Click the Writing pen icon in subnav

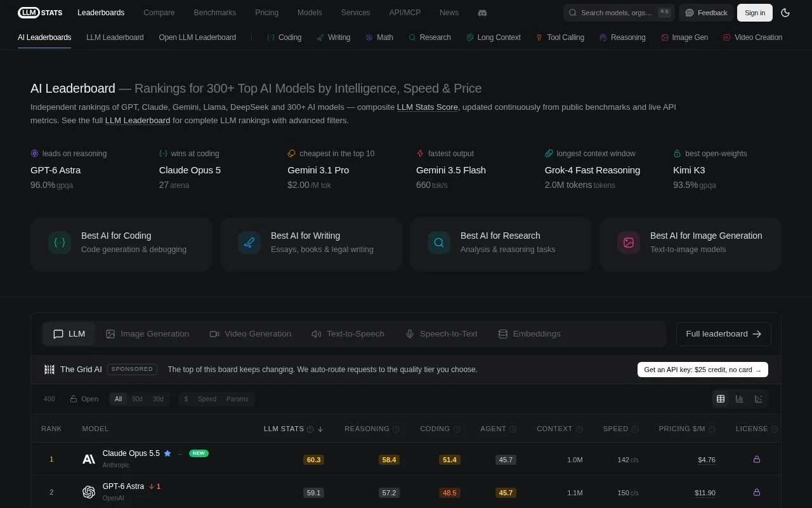click(x=320, y=37)
